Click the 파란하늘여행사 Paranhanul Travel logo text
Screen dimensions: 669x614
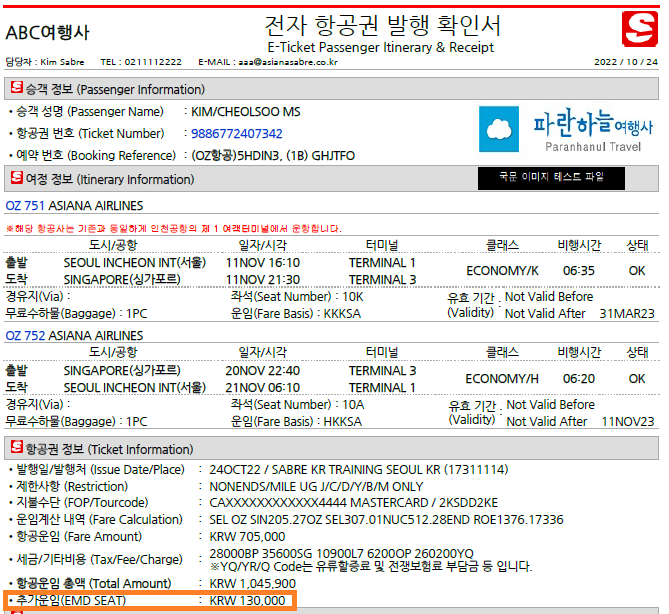point(593,130)
